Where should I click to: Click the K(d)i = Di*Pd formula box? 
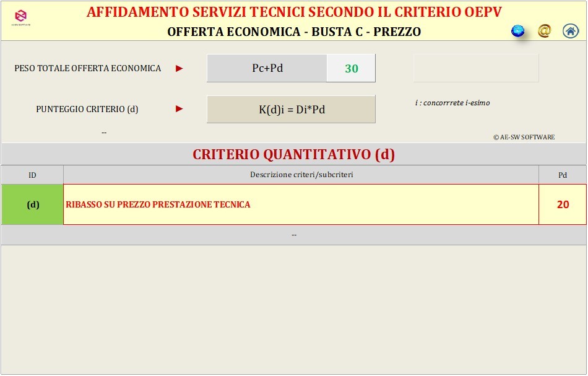click(291, 110)
